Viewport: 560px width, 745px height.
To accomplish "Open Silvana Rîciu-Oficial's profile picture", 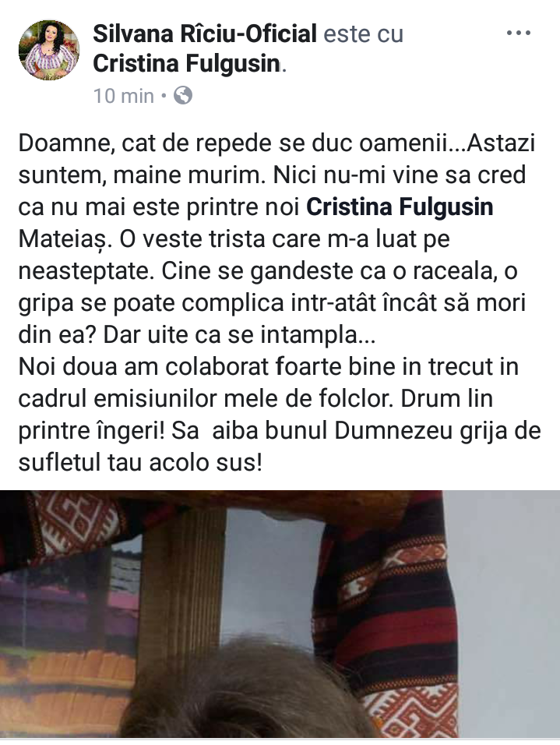I will 48,49.
